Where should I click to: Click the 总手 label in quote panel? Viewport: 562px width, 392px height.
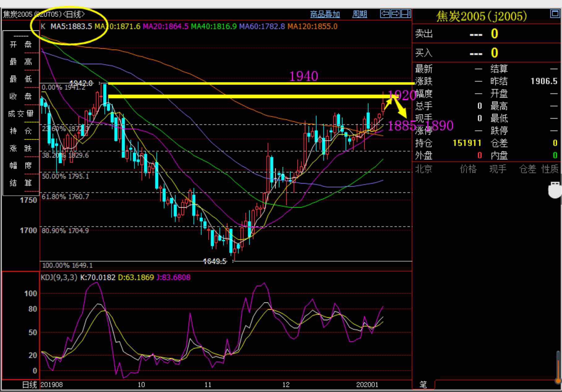(424, 106)
